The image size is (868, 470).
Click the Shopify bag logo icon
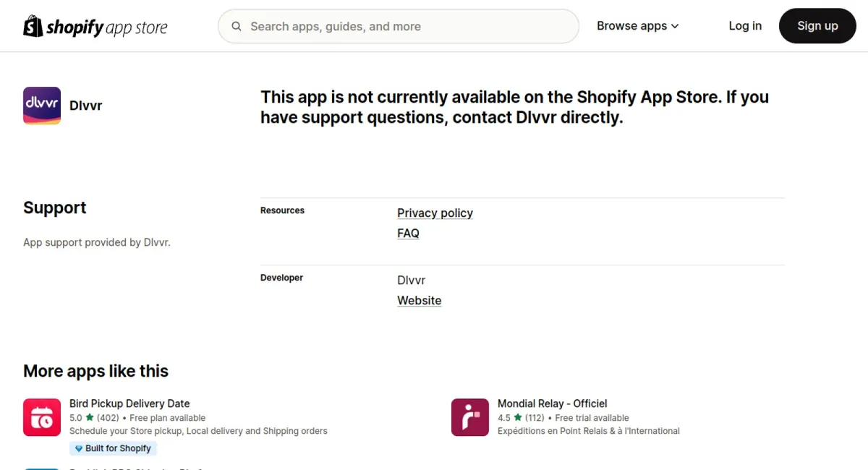pos(33,26)
